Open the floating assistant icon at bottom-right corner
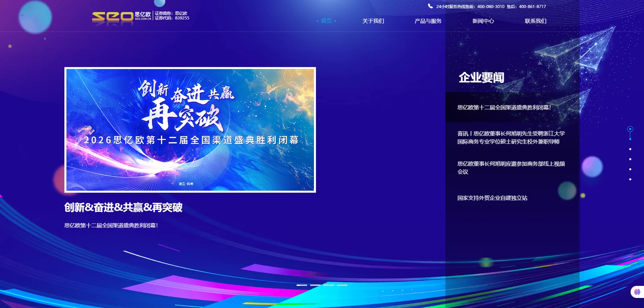This screenshot has width=644, height=308. click(637, 292)
